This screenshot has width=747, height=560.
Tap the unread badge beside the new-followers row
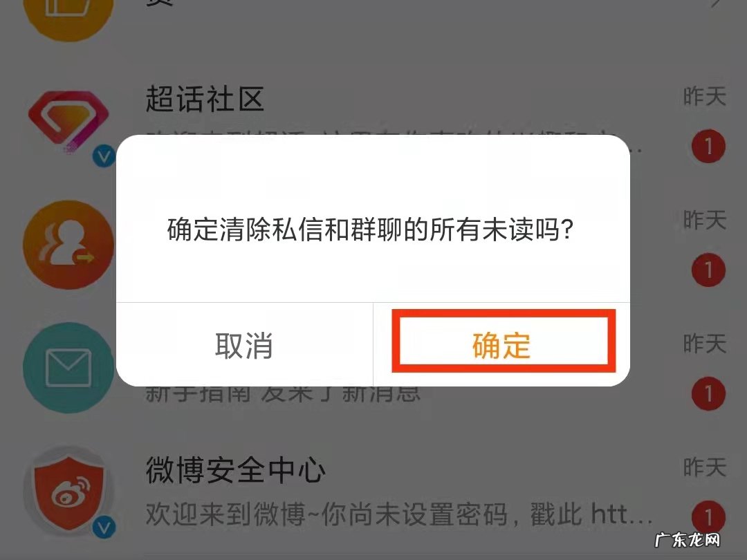point(708,270)
